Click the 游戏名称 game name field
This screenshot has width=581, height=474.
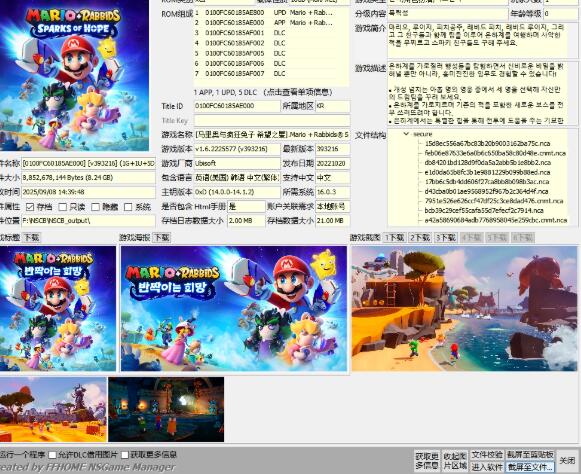pos(272,135)
